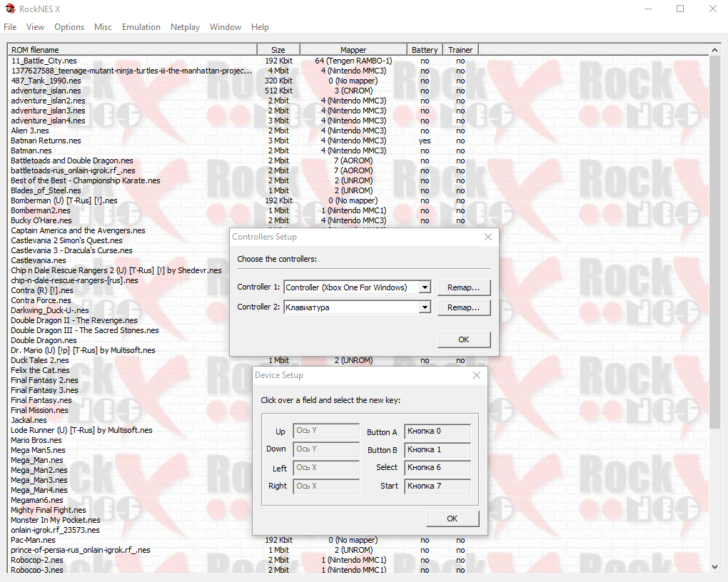Open the Help menu
This screenshot has width=728, height=582.
coord(260,27)
